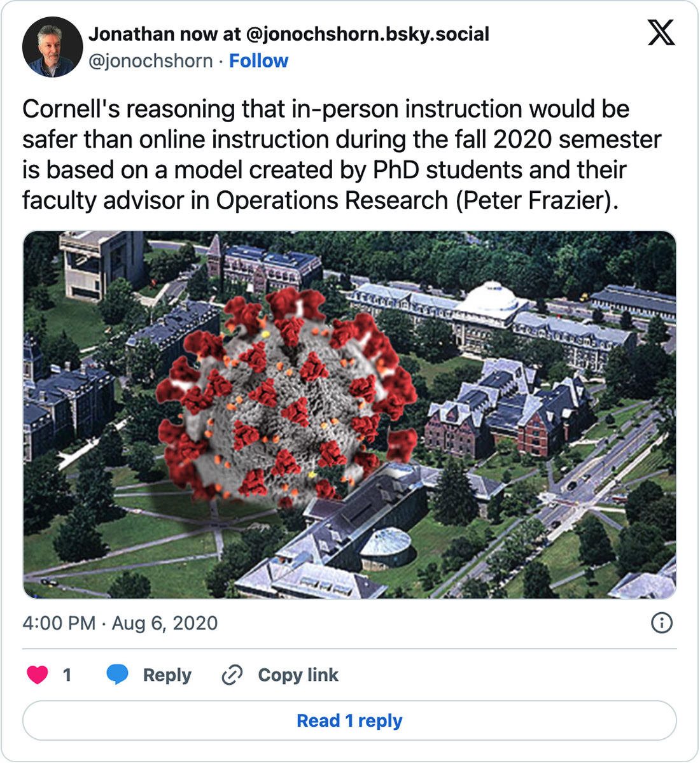The height and width of the screenshot is (763, 700).
Task: Click the 4:00 PM time text
Action: pyautogui.click(x=59, y=623)
